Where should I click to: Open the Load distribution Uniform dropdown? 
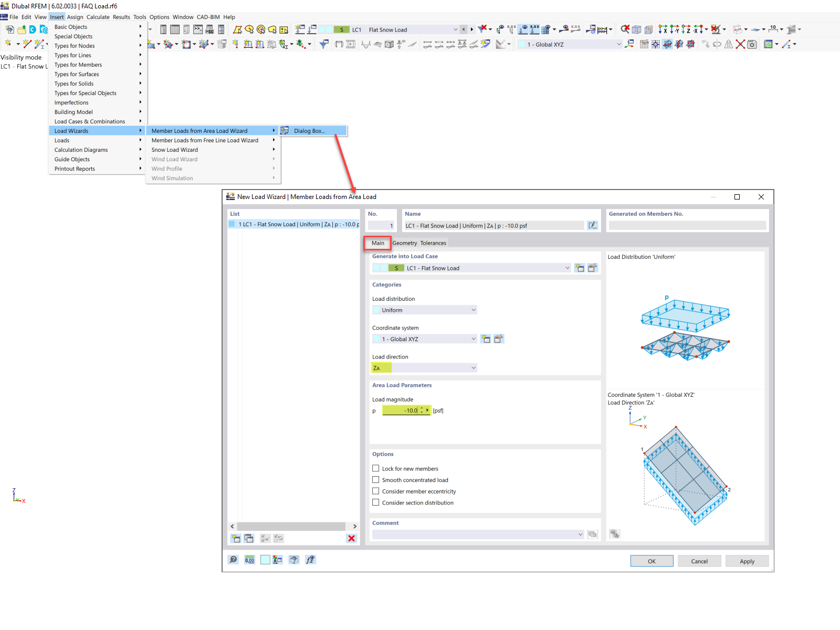[472, 310]
